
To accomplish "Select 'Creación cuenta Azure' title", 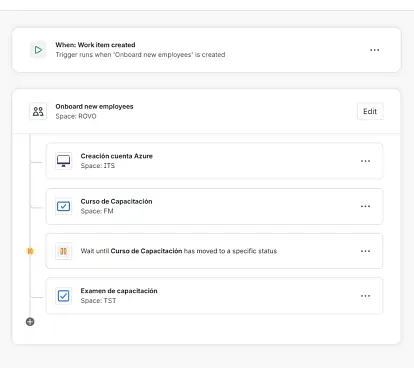I will pos(117,156).
